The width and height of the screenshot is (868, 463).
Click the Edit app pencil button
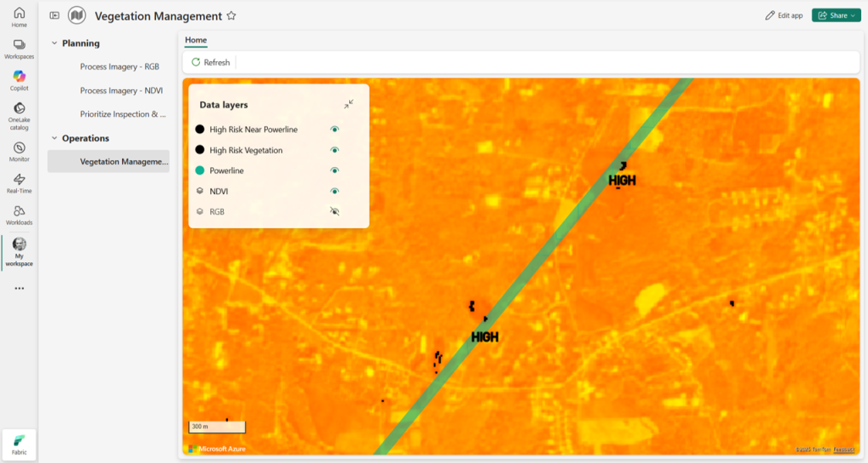(x=784, y=15)
